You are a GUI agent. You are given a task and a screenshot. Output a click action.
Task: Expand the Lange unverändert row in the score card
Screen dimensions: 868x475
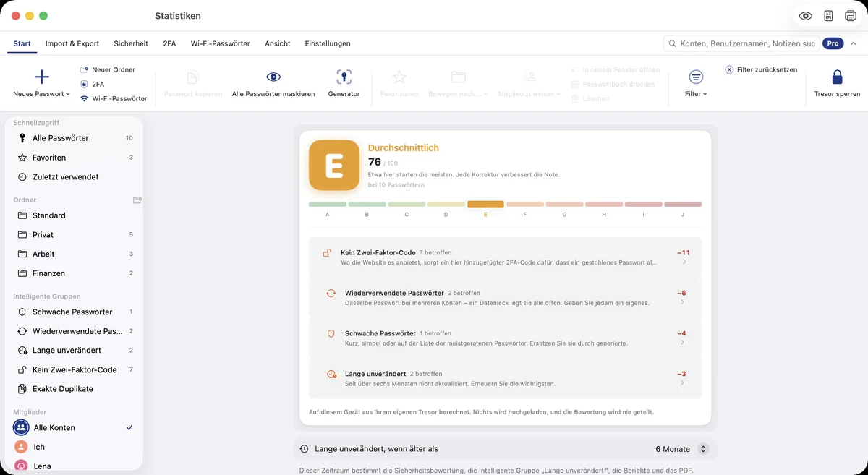tap(505, 378)
